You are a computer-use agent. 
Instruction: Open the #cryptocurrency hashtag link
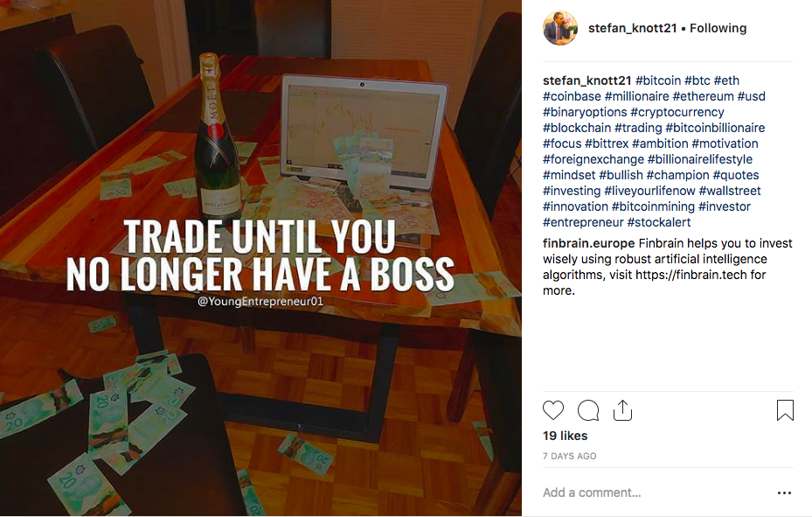(x=677, y=112)
